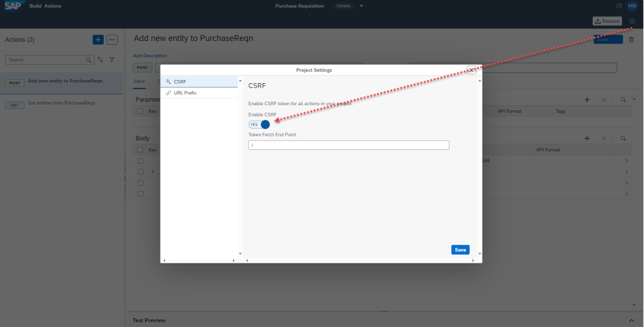Viewport: 644px width, 327px height.
Task: Click the add new action plus icon
Action: (98, 40)
